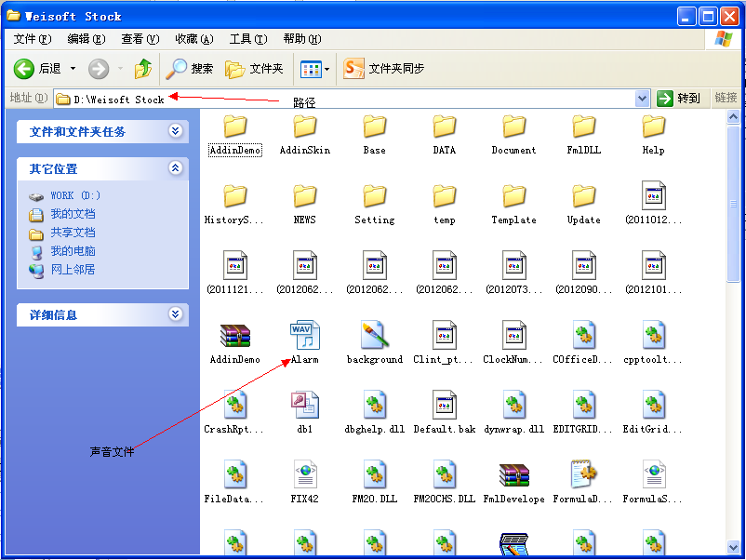746x560 pixels.
Task: Expand the File and Folder Tasks panel
Action: tap(176, 131)
